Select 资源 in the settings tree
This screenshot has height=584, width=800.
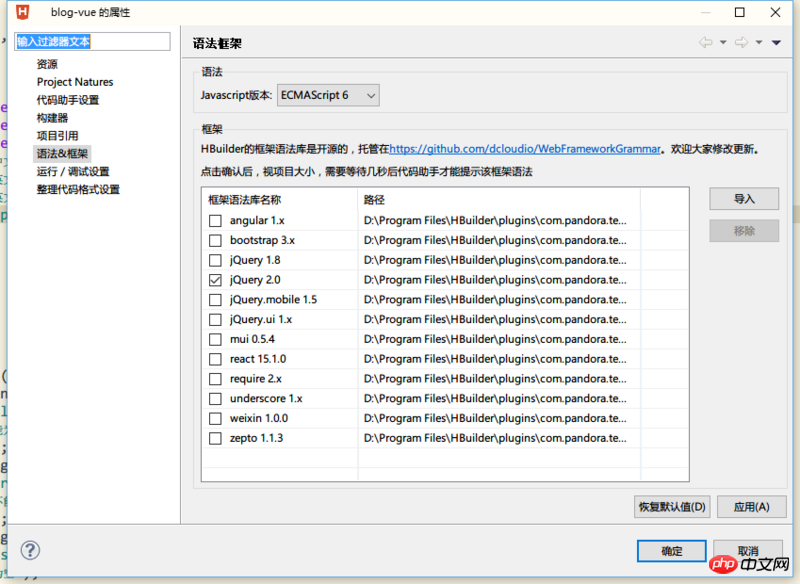tap(47, 64)
